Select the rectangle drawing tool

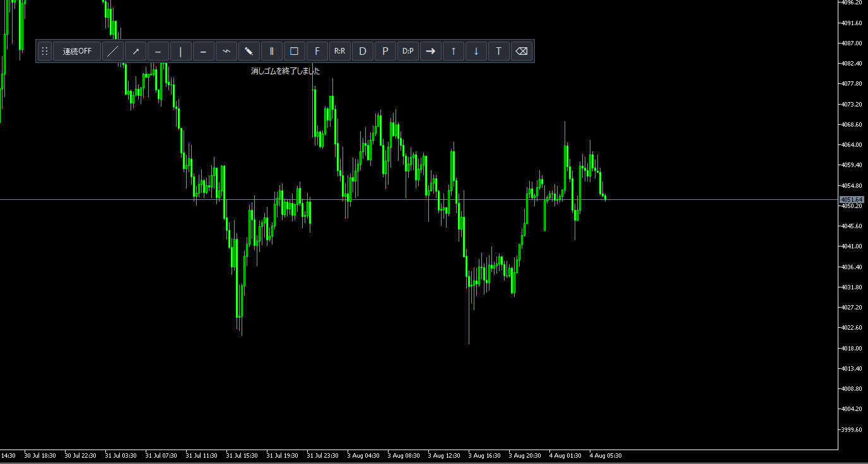[x=295, y=51]
